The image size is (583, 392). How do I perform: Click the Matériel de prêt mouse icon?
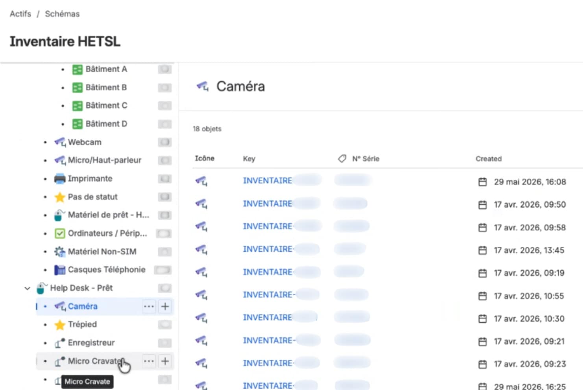click(59, 215)
